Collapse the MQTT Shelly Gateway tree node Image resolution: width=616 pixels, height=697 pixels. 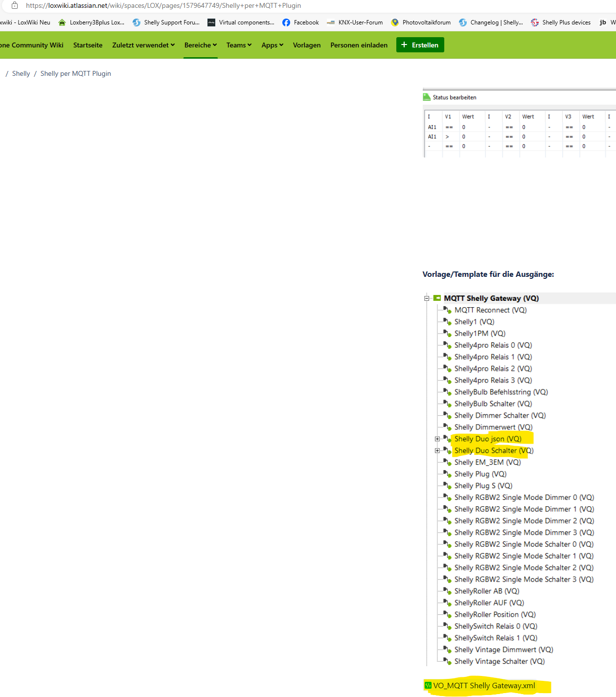pos(427,298)
